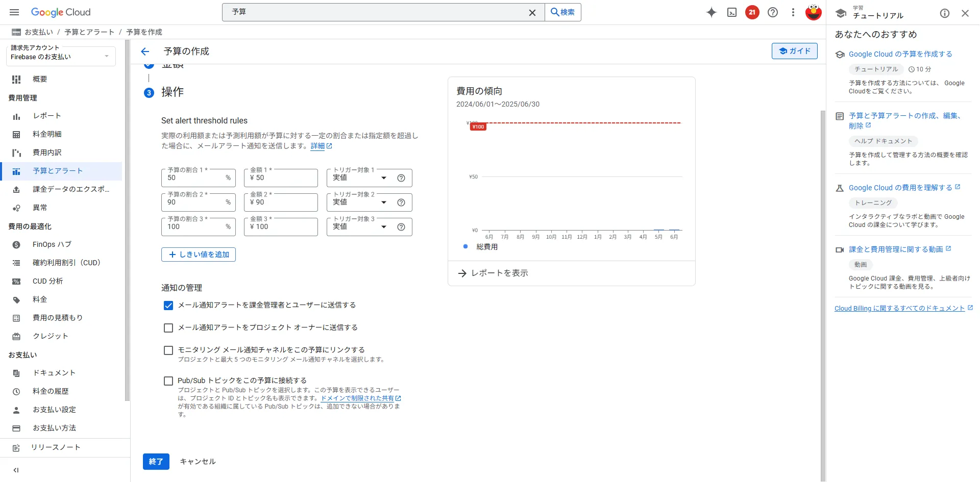This screenshot has height=482, width=980.
Task: Open レポート in the sidebar
Action: (61, 116)
